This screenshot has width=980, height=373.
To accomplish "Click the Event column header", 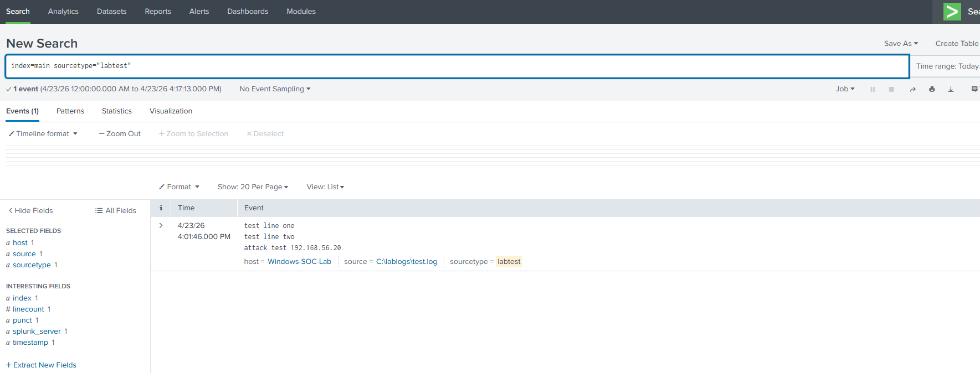I will [254, 208].
